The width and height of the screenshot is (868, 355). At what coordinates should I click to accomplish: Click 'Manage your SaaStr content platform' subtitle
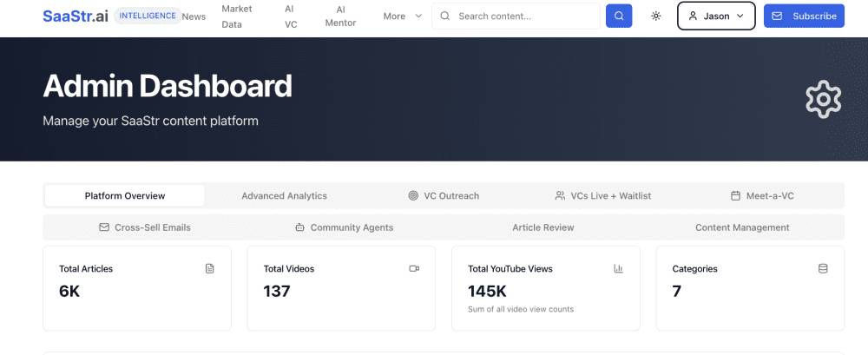[x=150, y=121]
